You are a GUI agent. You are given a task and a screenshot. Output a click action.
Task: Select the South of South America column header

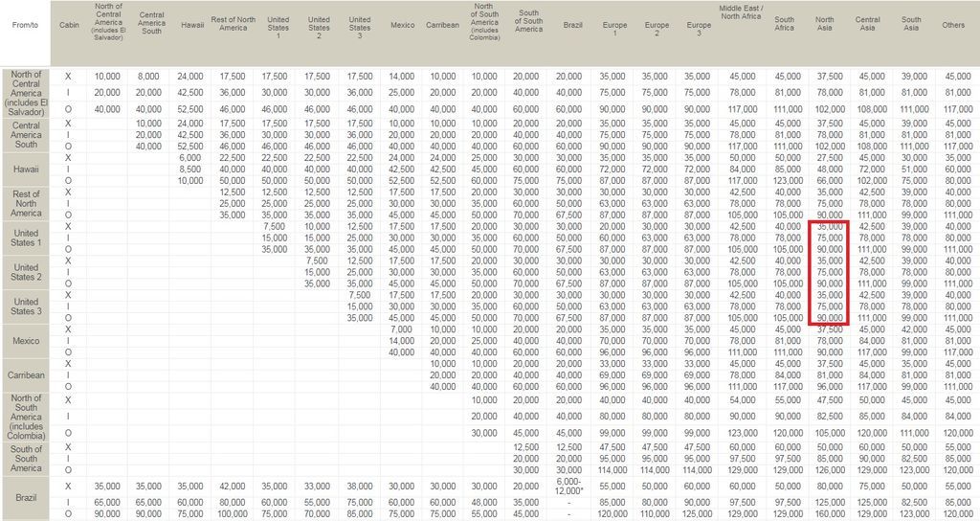[528, 21]
